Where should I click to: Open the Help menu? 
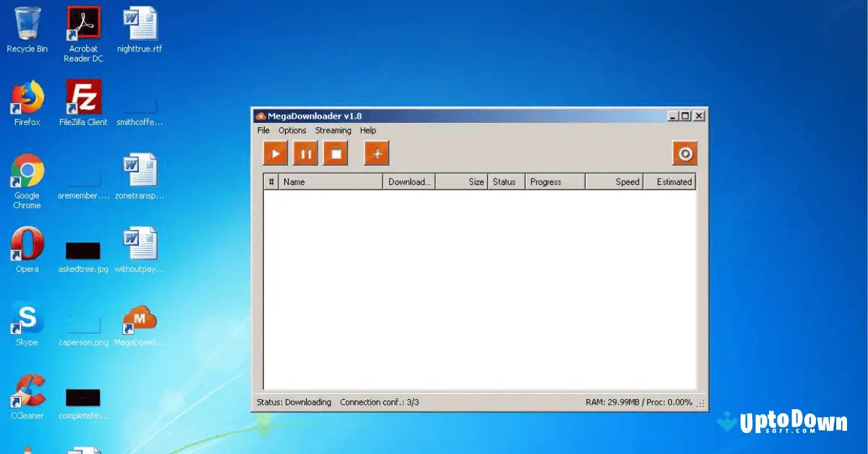(x=368, y=130)
